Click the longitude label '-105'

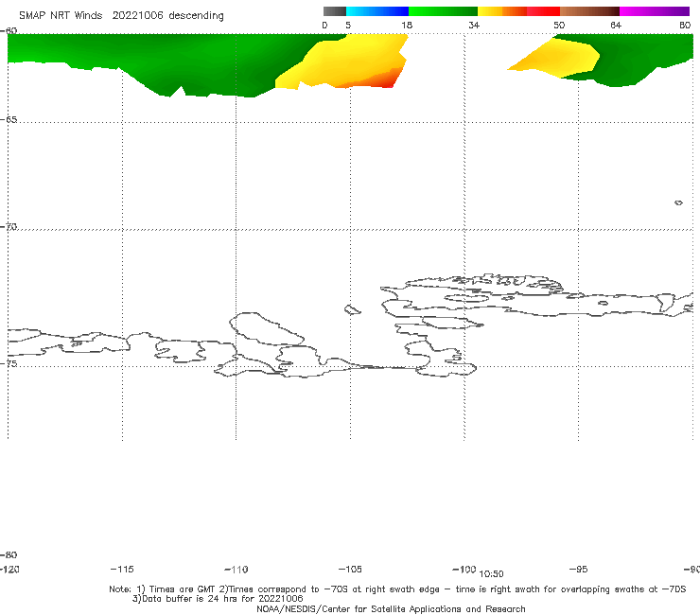tap(350, 569)
